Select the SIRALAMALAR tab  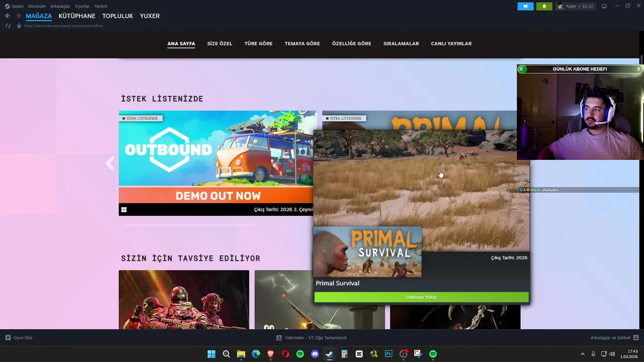point(401,44)
